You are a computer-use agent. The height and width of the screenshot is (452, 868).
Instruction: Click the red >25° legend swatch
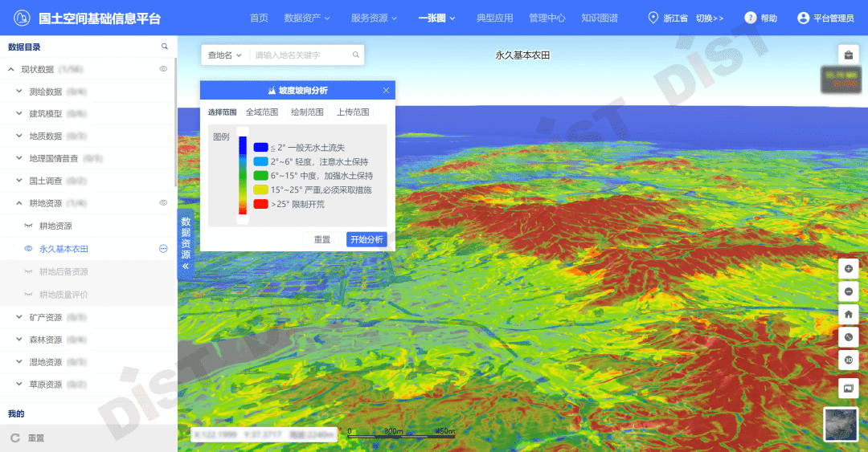(x=260, y=204)
